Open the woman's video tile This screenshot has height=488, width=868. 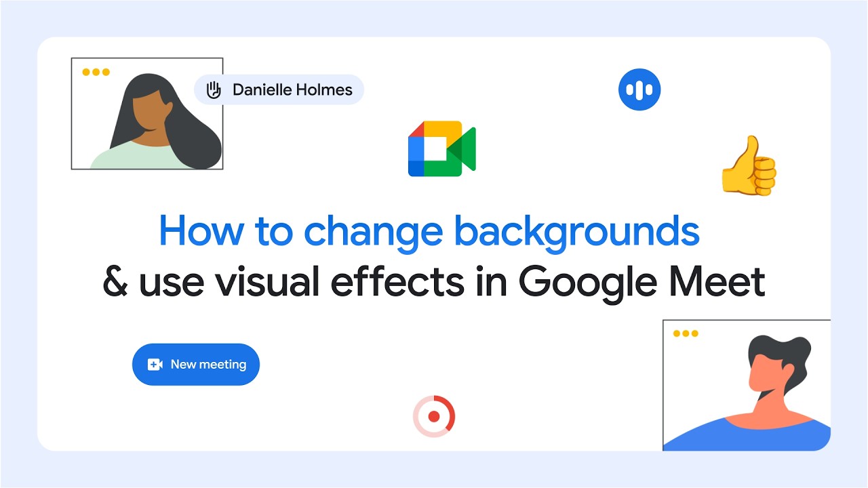pyautogui.click(x=147, y=113)
